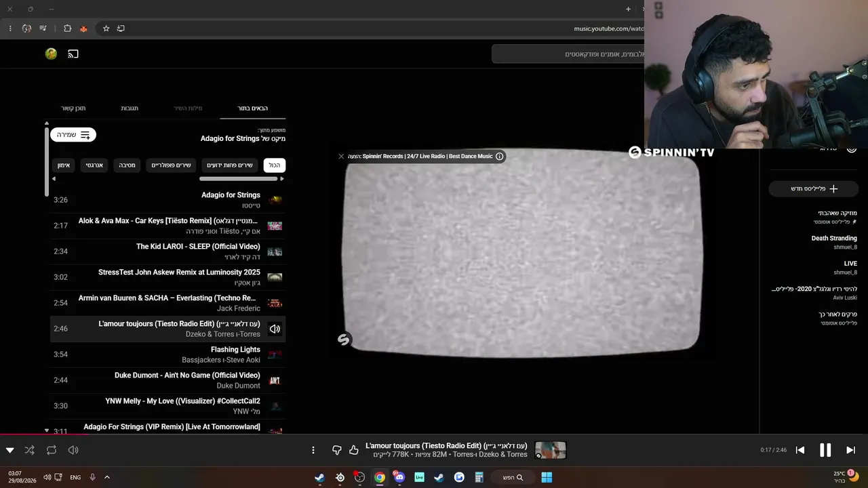The width and height of the screenshot is (868, 488).
Task: Close the Spinnin' Records video banner
Action: tap(341, 157)
